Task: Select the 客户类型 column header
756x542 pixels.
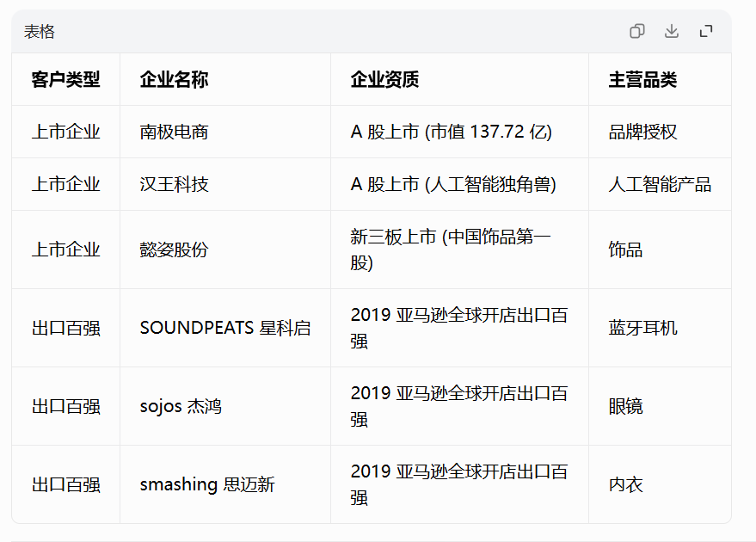Action: [x=66, y=79]
